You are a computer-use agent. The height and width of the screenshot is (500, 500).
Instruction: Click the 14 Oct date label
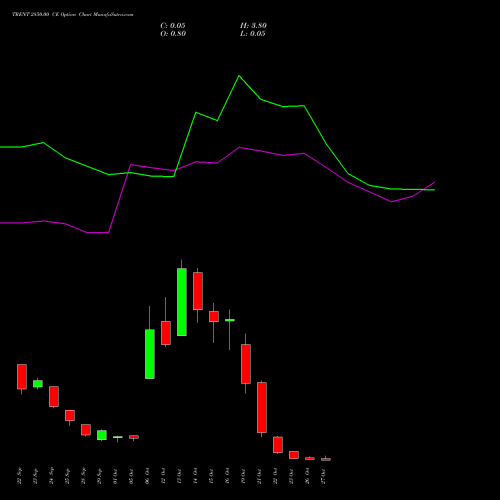point(195,476)
